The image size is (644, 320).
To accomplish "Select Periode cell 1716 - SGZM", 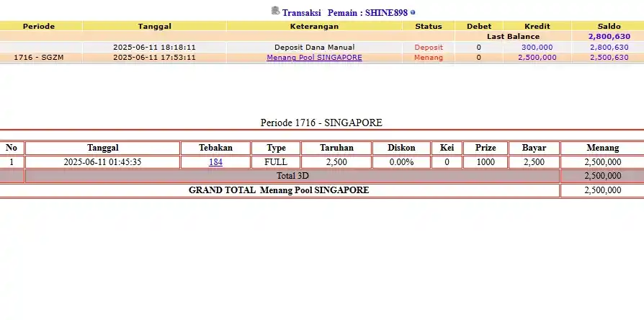I will click(39, 58).
